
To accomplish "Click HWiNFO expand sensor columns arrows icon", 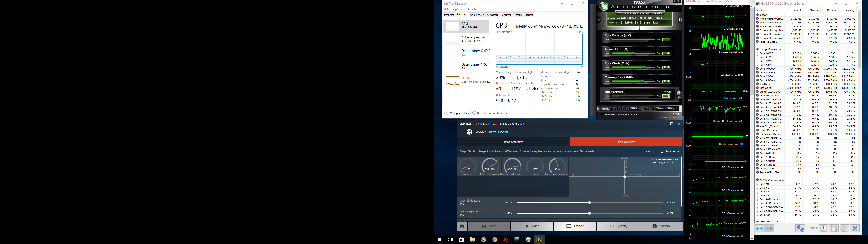I will pos(759,228).
